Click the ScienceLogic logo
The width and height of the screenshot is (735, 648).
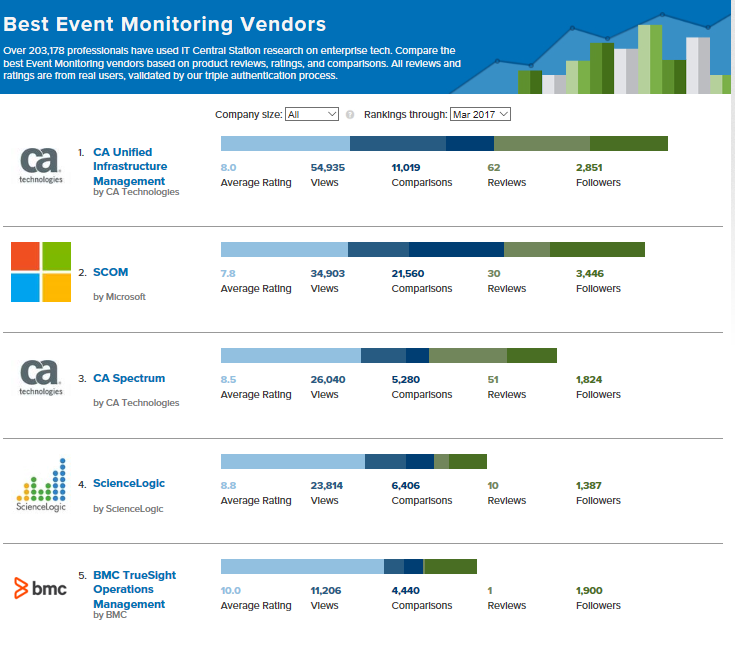tap(41, 485)
